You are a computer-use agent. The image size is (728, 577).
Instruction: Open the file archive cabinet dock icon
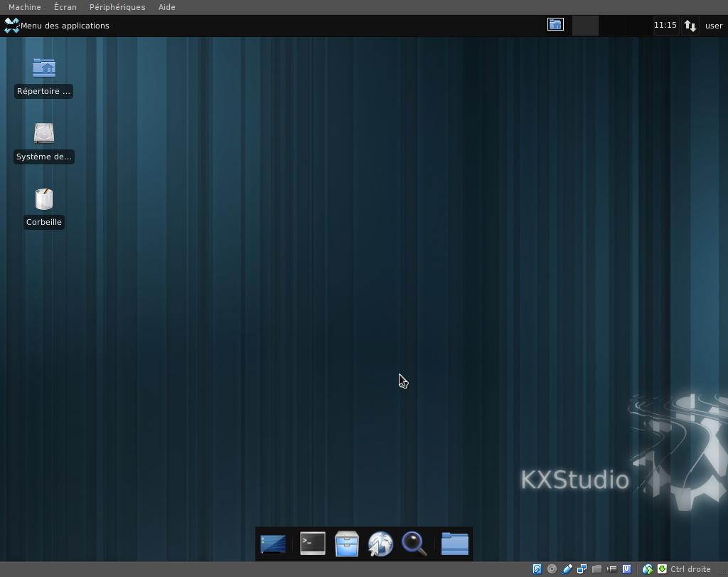[x=347, y=544]
